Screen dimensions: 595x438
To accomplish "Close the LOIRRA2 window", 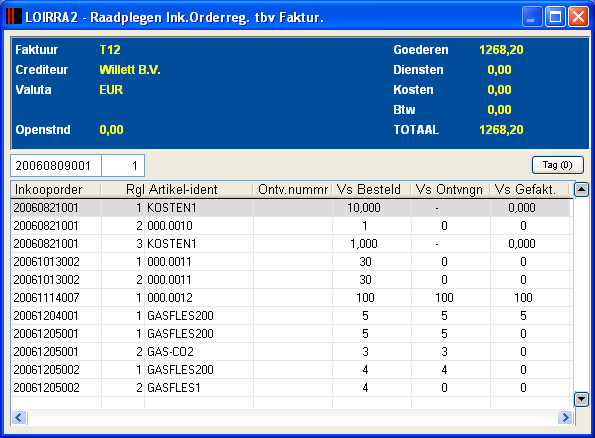I will (578, 17).
